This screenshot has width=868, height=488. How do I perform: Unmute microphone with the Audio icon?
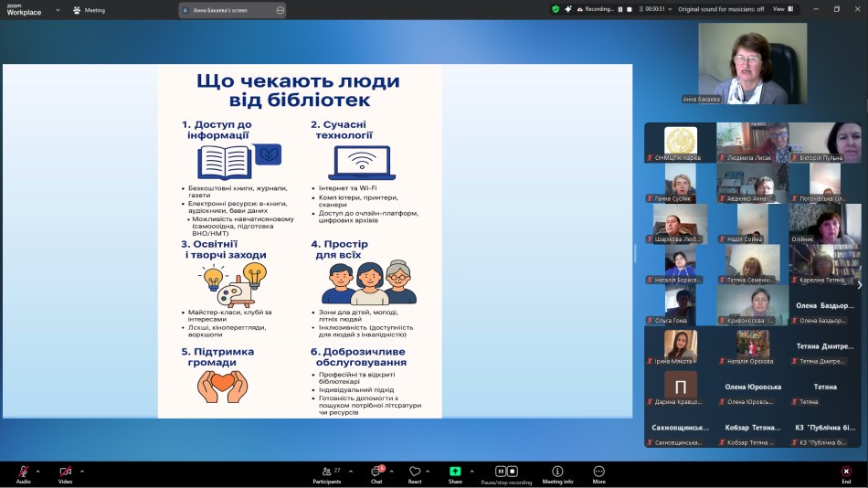tap(23, 472)
